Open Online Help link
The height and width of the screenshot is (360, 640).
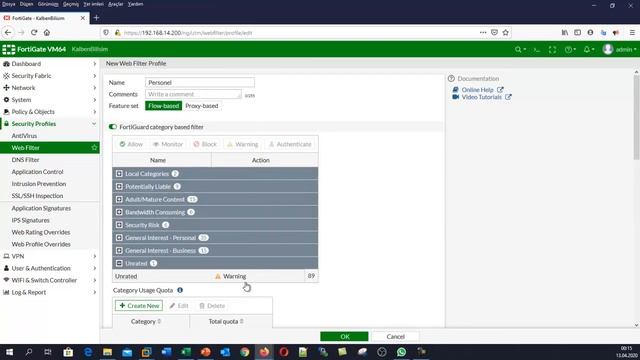point(478,90)
